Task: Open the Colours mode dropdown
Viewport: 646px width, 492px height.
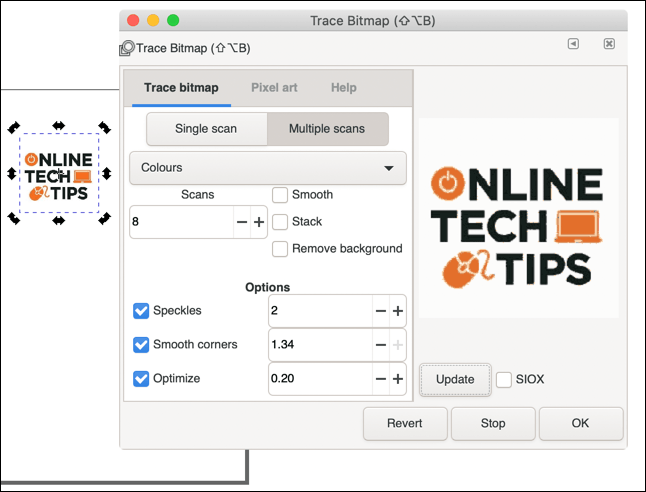Action: pos(268,168)
